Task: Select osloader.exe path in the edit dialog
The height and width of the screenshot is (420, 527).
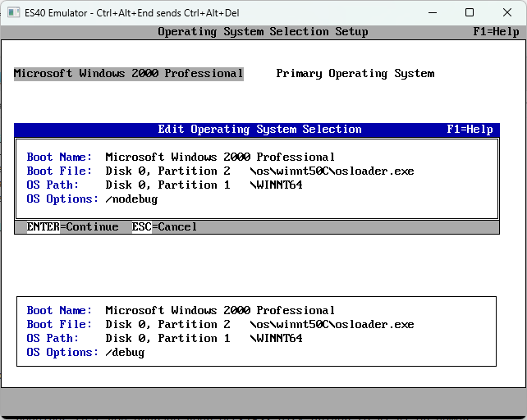Action: point(332,171)
